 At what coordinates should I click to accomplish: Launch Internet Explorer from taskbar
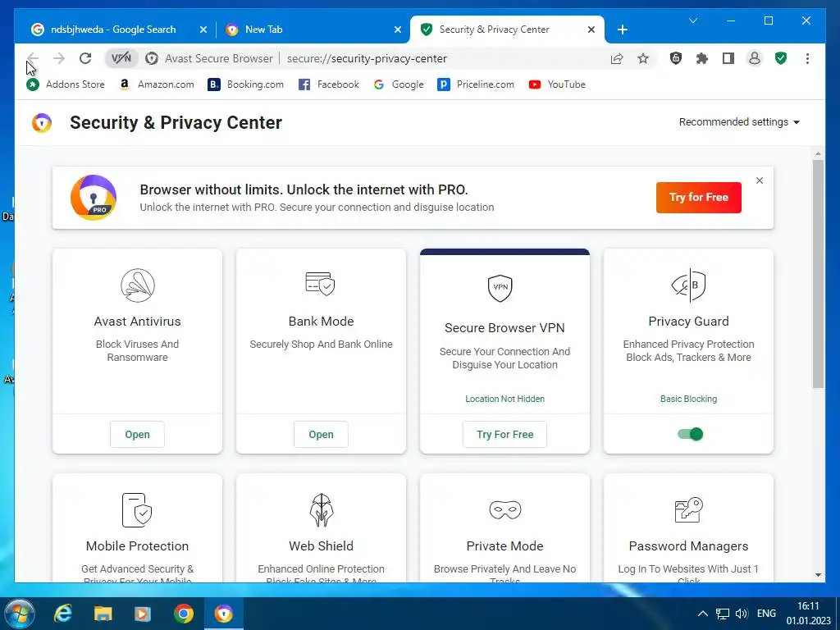[63, 614]
